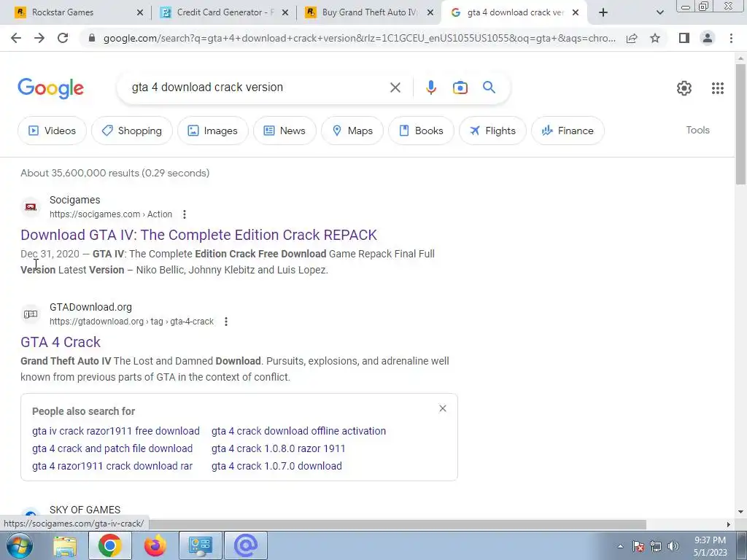Go to Google home via the logo
The width and height of the screenshot is (747, 560).
[x=50, y=88]
